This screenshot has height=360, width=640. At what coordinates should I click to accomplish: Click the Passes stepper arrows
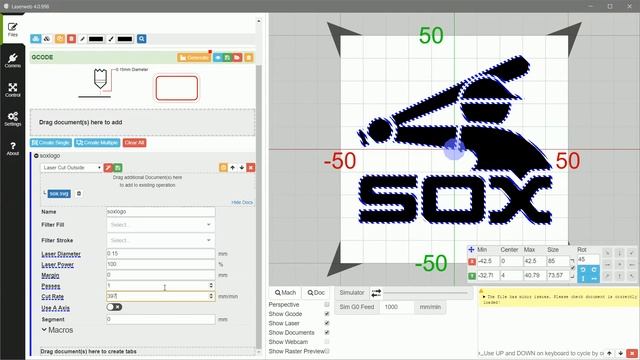(x=211, y=285)
